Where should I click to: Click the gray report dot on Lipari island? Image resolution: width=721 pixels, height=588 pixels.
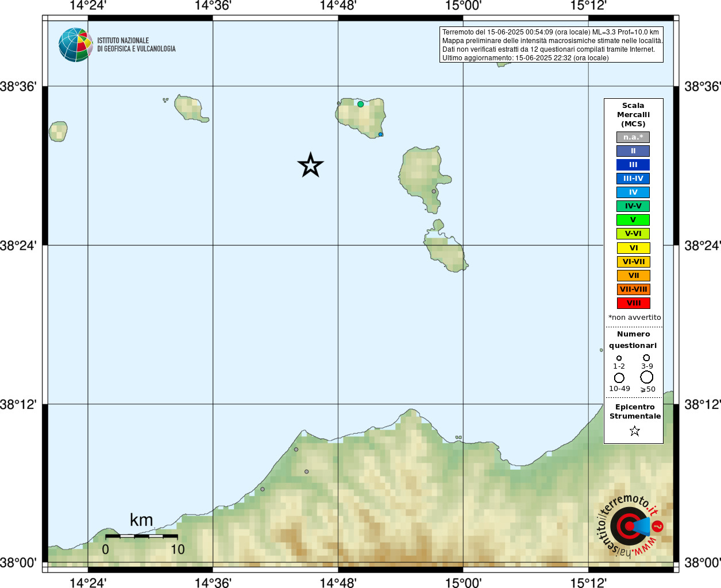click(434, 191)
